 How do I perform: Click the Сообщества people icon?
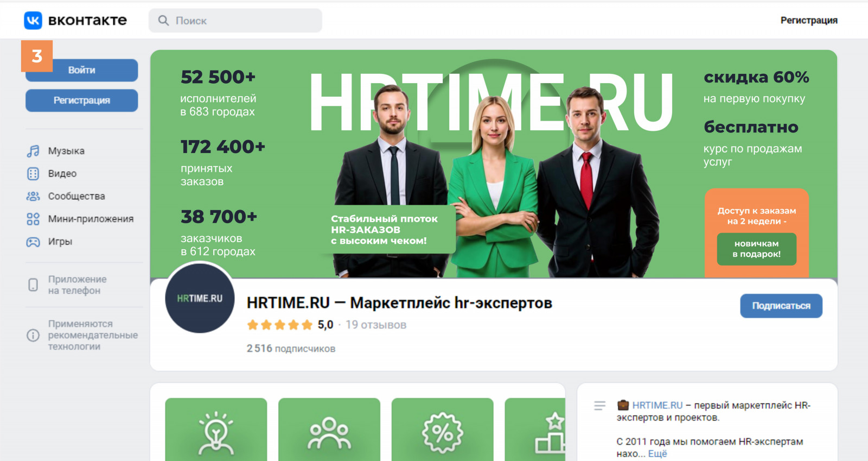click(33, 197)
